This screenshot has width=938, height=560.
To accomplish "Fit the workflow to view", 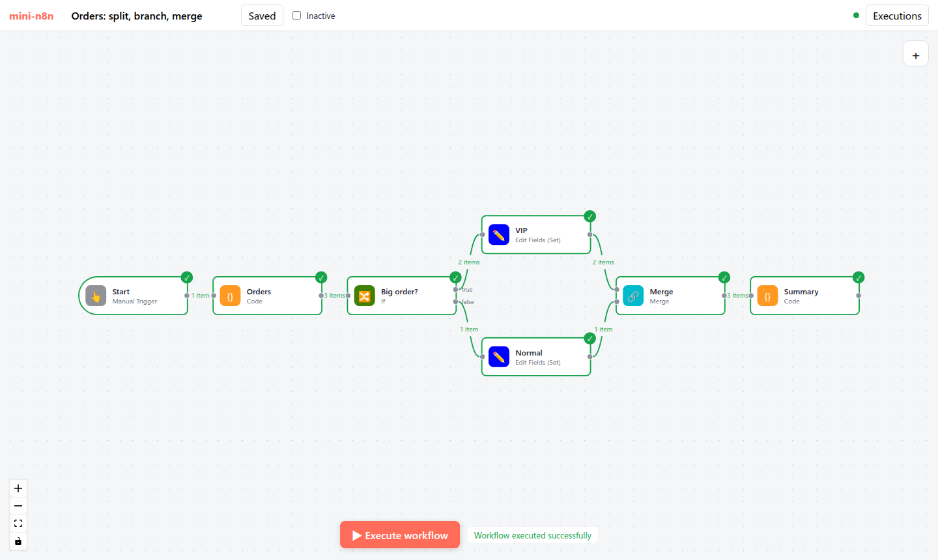I will (18, 524).
